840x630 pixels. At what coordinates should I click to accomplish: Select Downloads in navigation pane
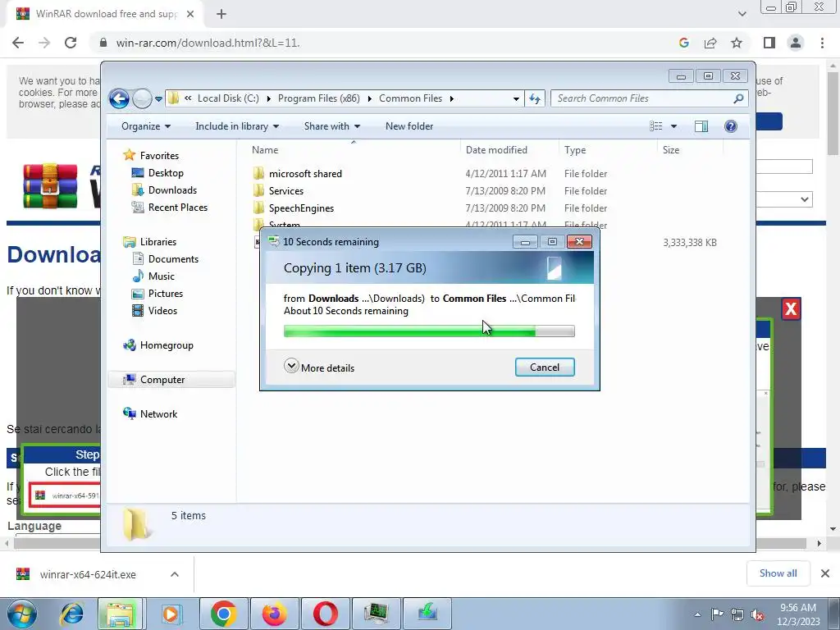tap(172, 190)
